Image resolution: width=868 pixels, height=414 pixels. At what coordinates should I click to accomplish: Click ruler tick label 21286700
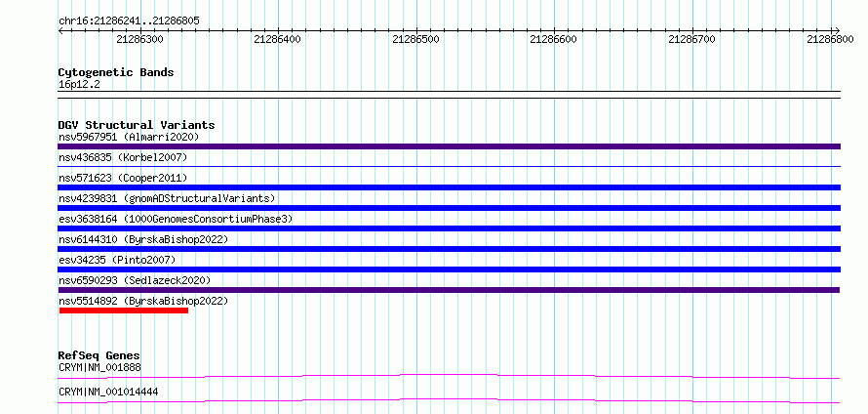692,39
